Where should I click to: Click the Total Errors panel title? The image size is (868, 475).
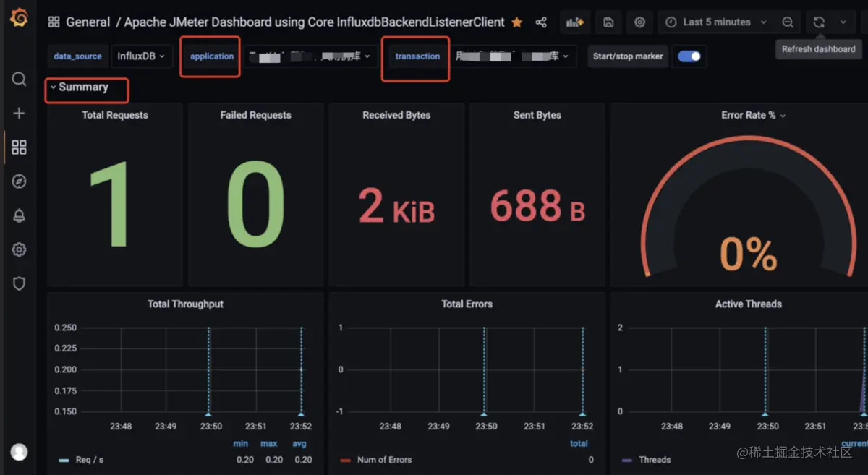click(467, 304)
